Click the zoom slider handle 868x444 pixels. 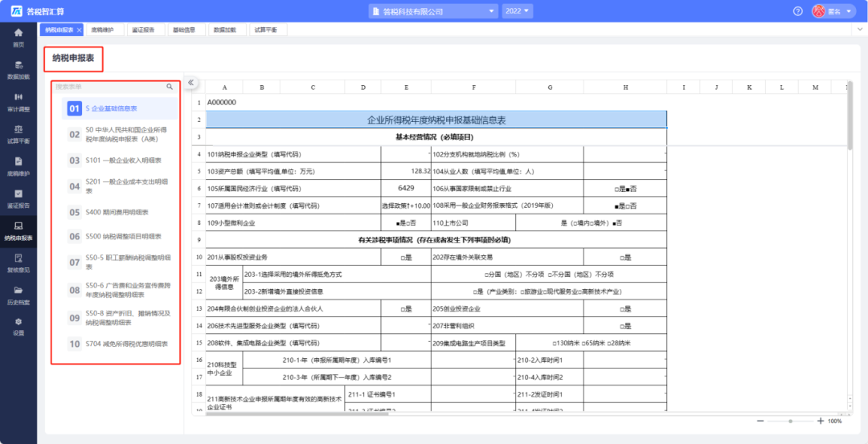[x=791, y=422]
